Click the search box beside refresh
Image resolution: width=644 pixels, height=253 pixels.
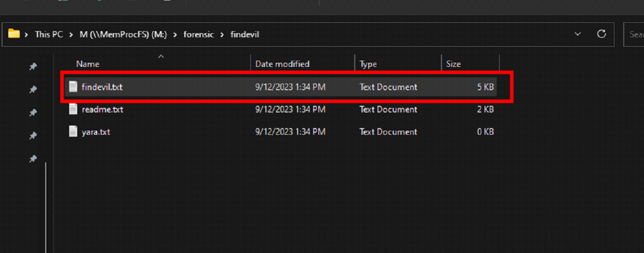coord(635,35)
